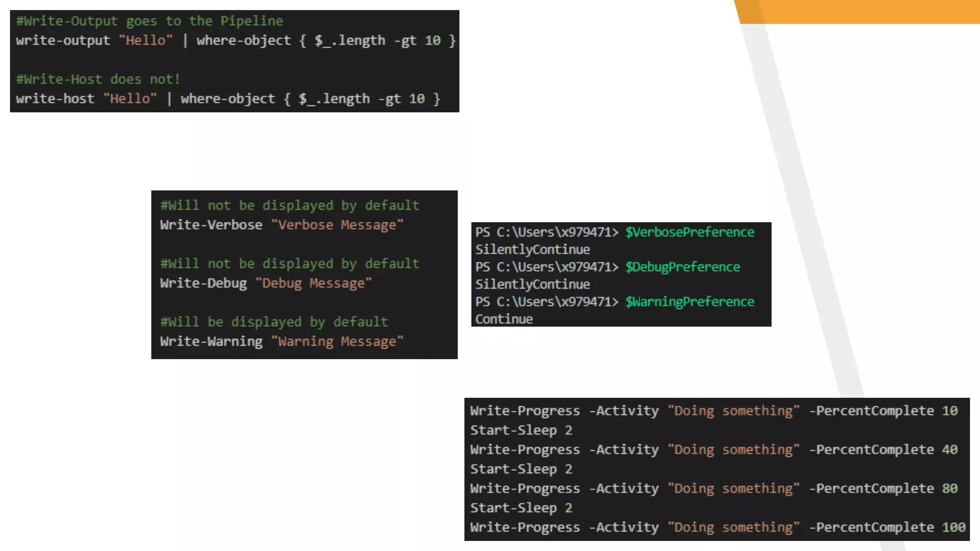This screenshot has width=980, height=551.
Task: Click the $DebugPreference variable text
Action: (682, 267)
